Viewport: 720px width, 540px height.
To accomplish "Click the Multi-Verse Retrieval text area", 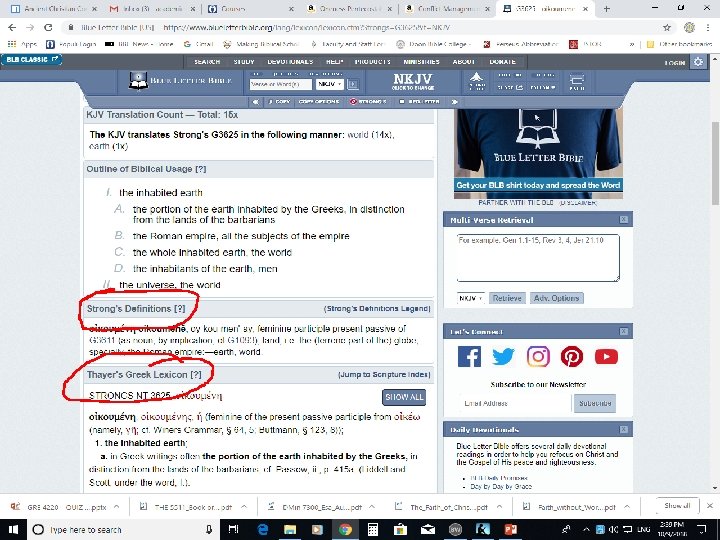I will pos(538,258).
